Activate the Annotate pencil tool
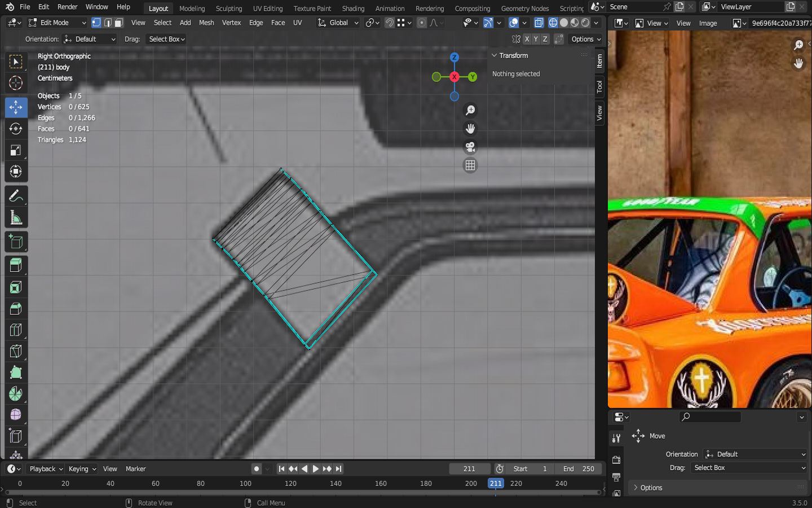812x508 pixels. [x=16, y=196]
